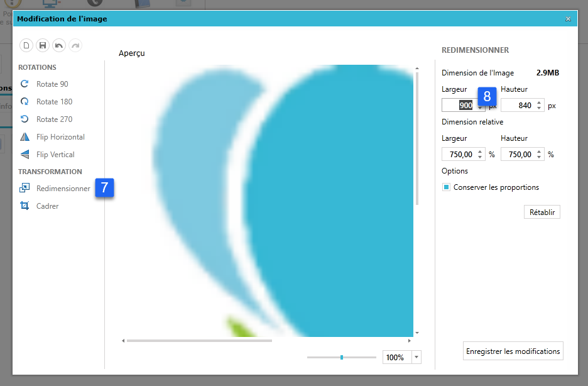Image resolution: width=588 pixels, height=386 pixels.
Task: Click the Flip Vertical icon
Action: 24,155
